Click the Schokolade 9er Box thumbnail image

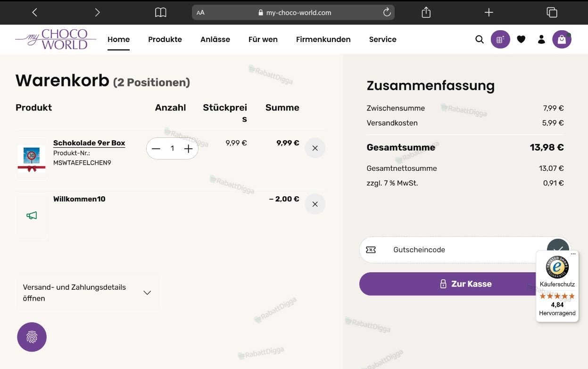click(32, 159)
